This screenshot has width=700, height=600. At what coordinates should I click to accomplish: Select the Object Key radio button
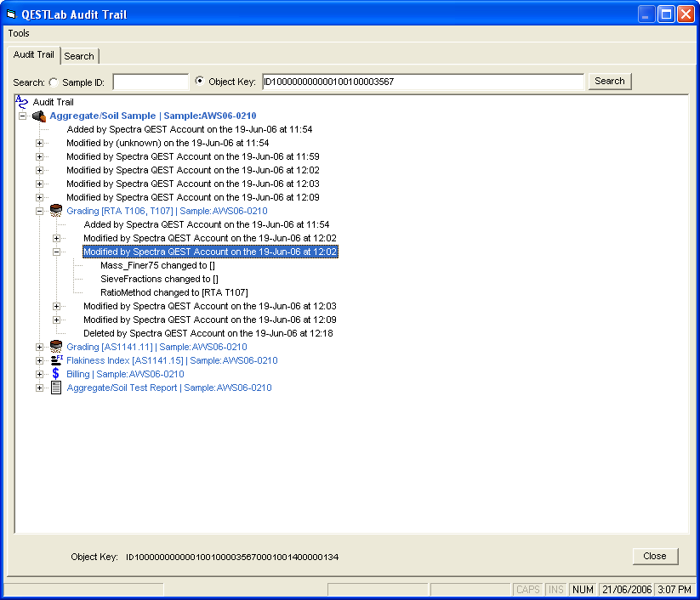[x=200, y=82]
